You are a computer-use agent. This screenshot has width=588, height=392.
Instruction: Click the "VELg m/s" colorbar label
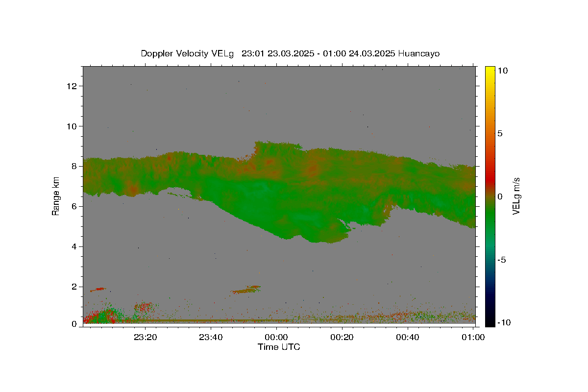pyautogui.click(x=516, y=196)
